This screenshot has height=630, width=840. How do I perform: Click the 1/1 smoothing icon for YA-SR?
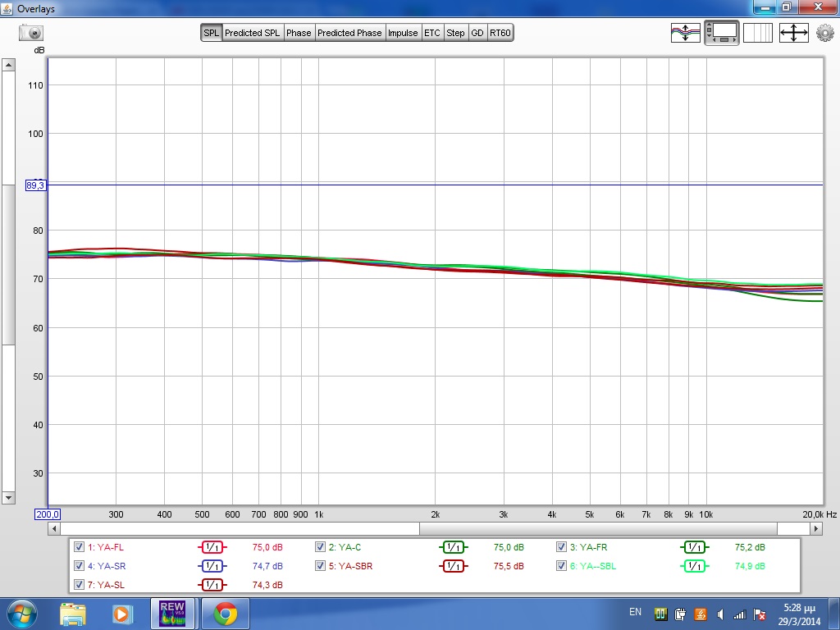(212, 566)
